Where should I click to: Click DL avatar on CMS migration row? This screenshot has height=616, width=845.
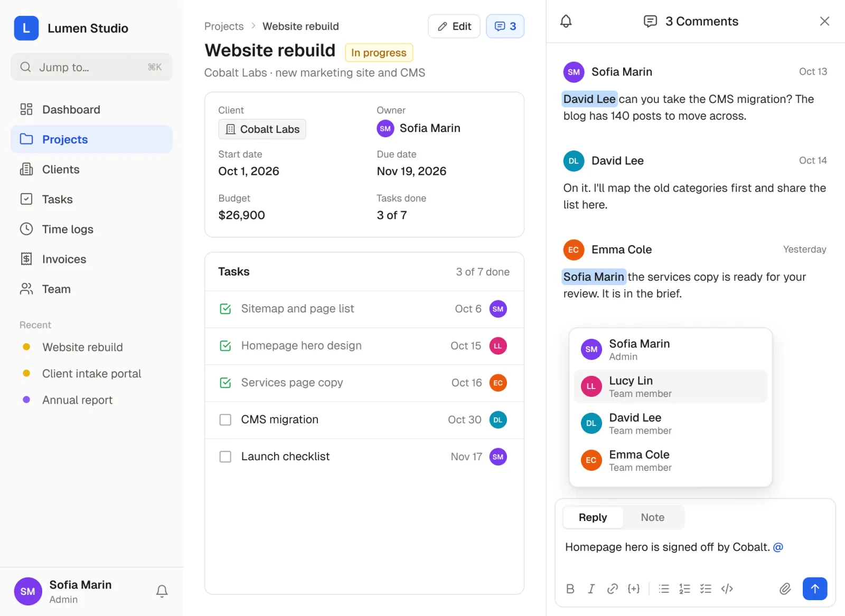click(x=498, y=420)
